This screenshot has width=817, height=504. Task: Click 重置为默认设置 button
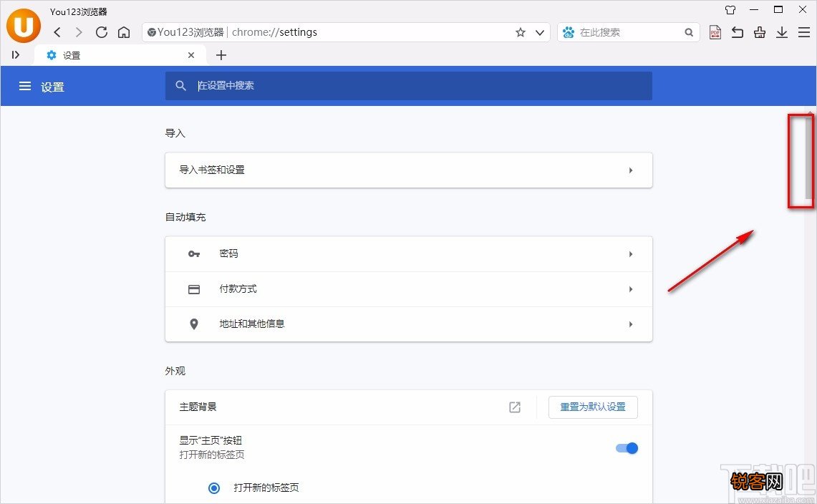pos(593,407)
